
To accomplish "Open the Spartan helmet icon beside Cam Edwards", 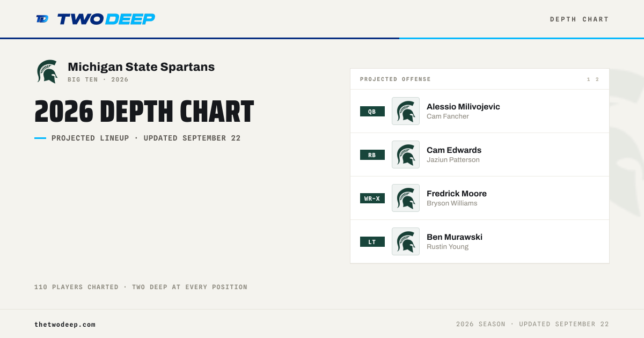I will 406,155.
